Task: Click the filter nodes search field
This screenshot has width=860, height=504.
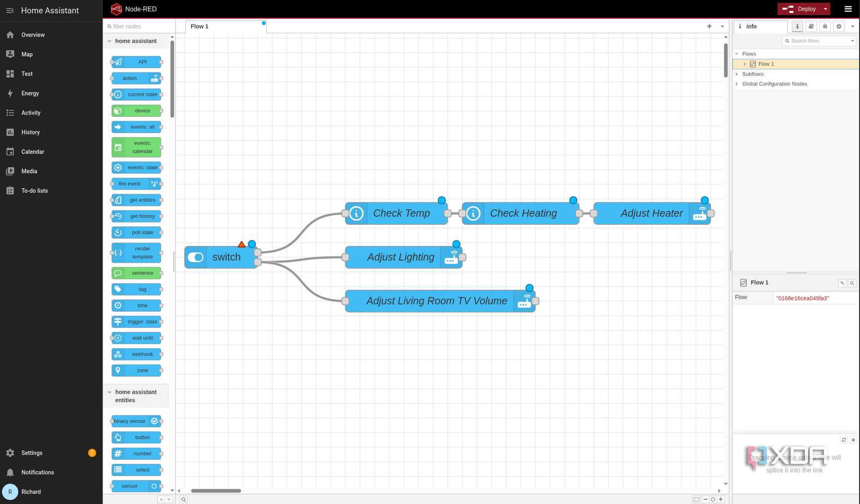Action: tap(139, 27)
